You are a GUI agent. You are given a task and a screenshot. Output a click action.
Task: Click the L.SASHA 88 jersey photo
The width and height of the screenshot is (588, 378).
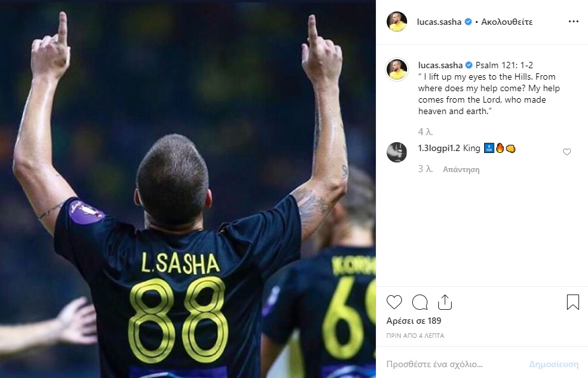[188, 189]
